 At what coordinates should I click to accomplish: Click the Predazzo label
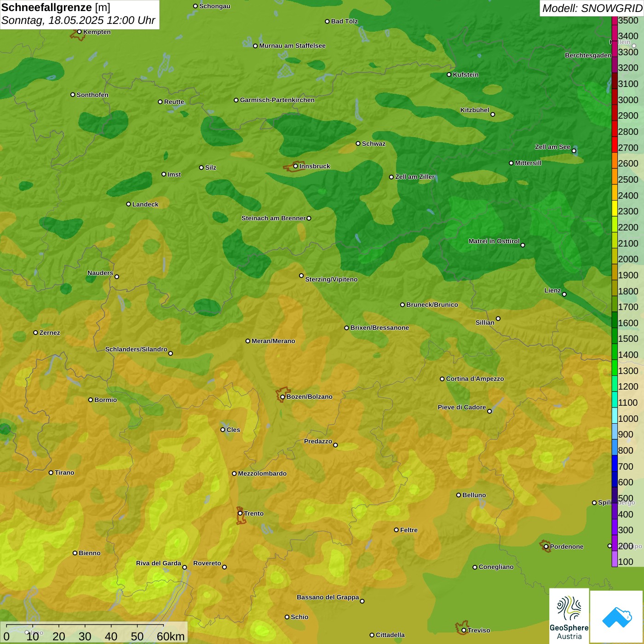318,441
